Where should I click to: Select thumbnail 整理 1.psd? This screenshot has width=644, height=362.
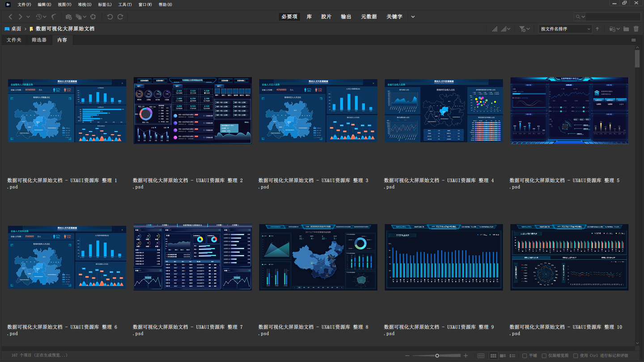click(67, 110)
